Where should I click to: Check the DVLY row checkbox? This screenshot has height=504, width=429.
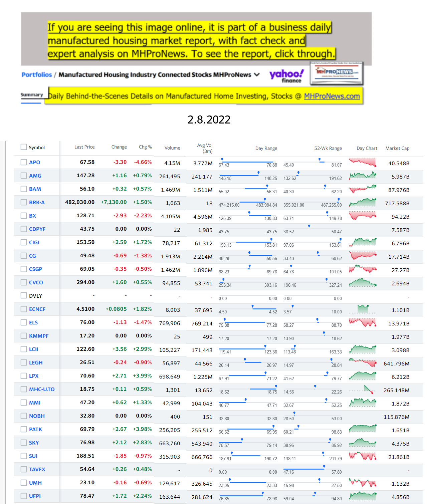[24, 295]
